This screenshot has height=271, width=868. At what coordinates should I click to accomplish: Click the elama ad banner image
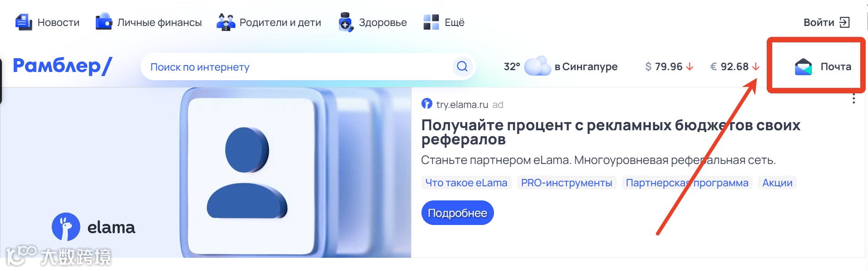[x=206, y=173]
